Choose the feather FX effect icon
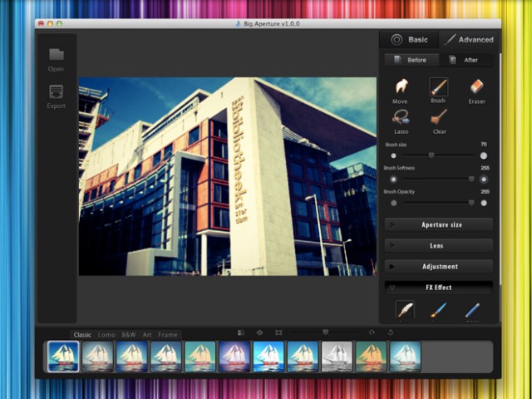The height and width of the screenshot is (399, 532). 405,309
